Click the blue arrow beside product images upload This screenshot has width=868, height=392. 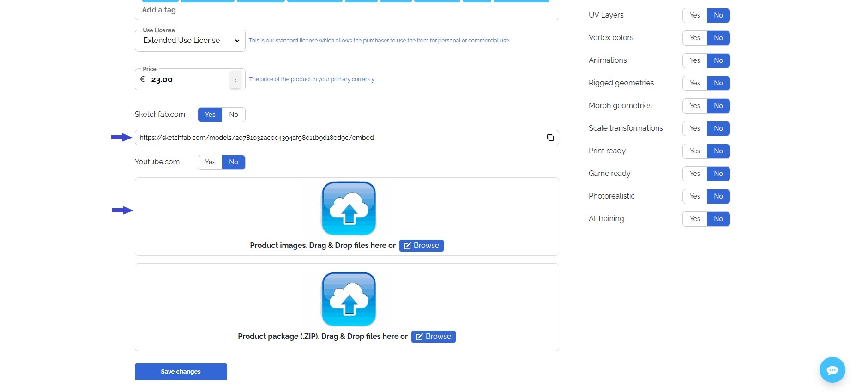point(122,211)
